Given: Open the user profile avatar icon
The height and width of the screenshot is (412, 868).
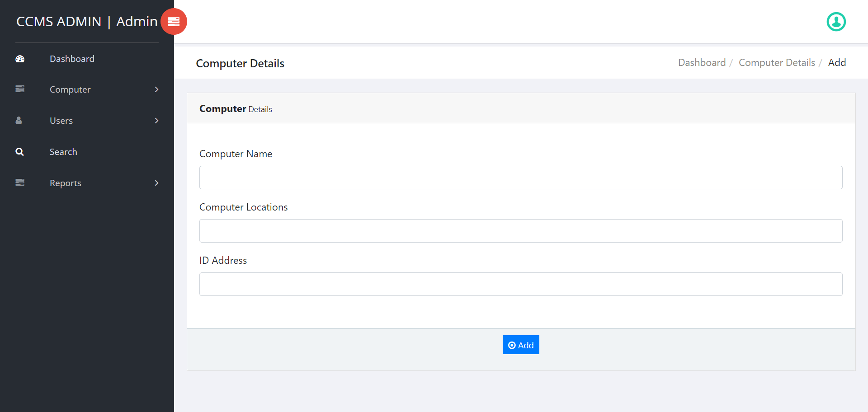Looking at the screenshot, I should click(836, 22).
